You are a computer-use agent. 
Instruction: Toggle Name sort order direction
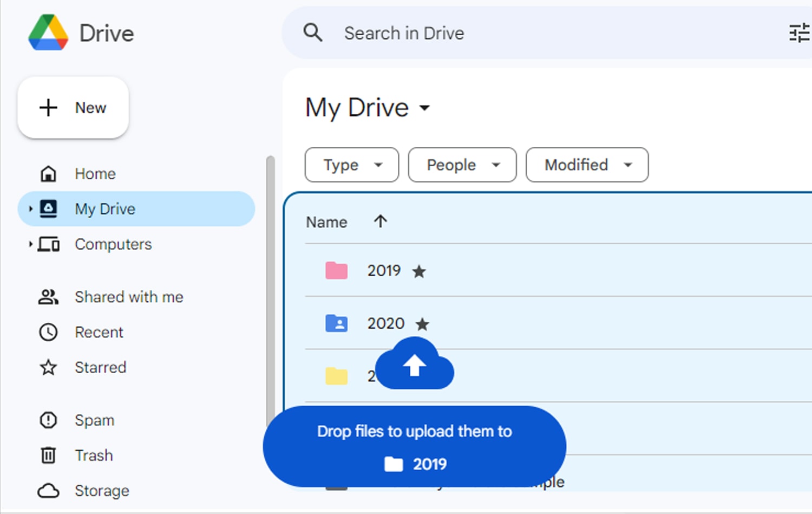pos(381,221)
